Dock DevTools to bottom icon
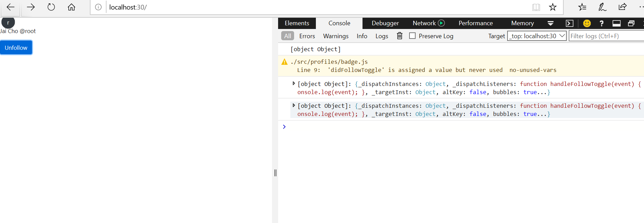 (616, 23)
